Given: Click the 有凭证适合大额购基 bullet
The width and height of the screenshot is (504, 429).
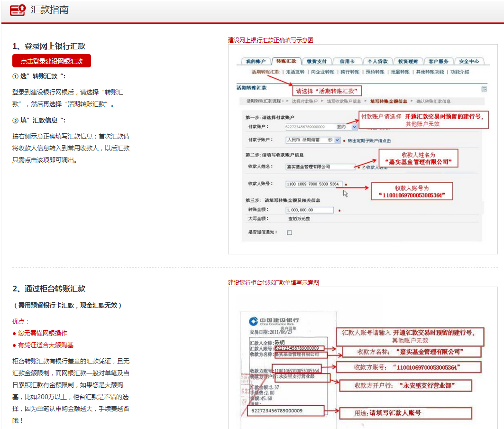Looking at the screenshot, I should point(43,345).
